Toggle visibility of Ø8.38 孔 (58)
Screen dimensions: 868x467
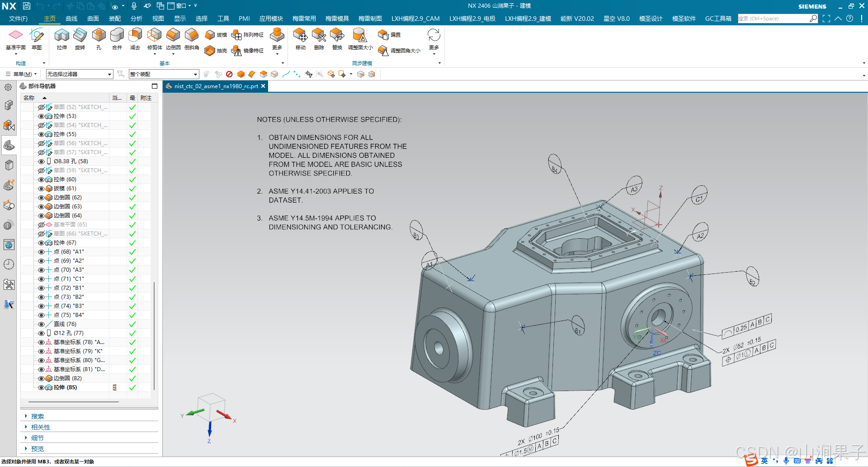[41, 161]
